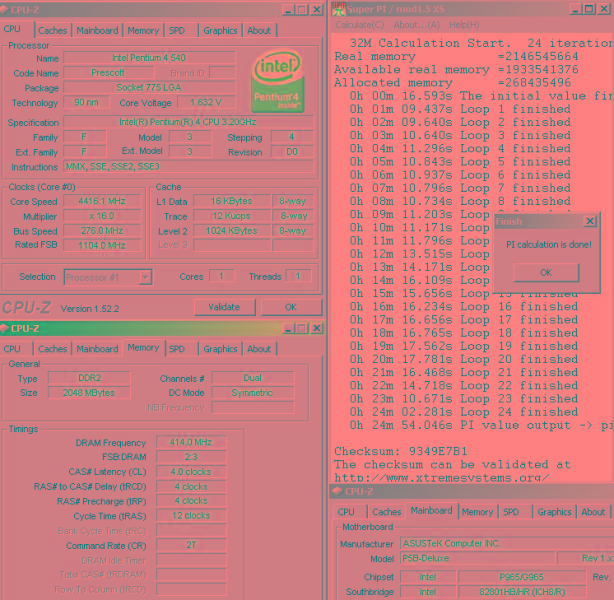Screen dimensions: 614x600
Task: Close the Memory CPU-Z window
Action: coord(316,328)
